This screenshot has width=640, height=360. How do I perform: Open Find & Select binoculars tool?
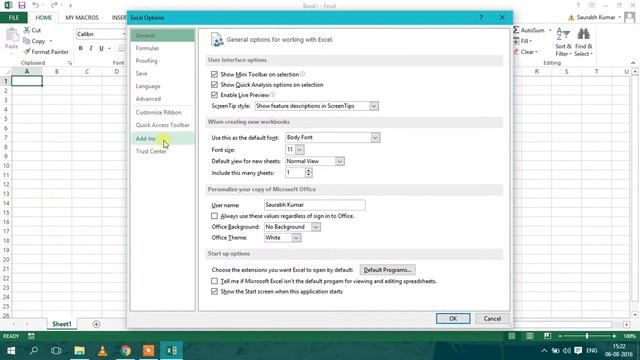(x=583, y=42)
